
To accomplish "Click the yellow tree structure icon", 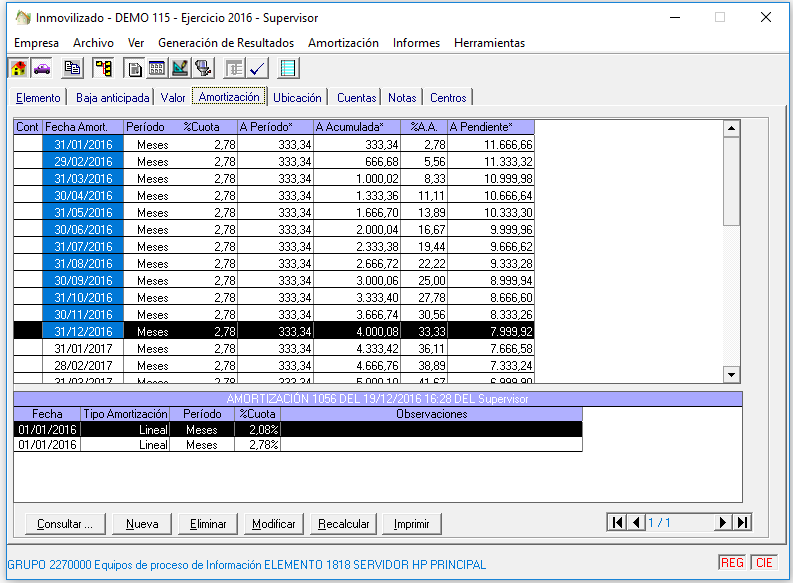I will [x=103, y=69].
